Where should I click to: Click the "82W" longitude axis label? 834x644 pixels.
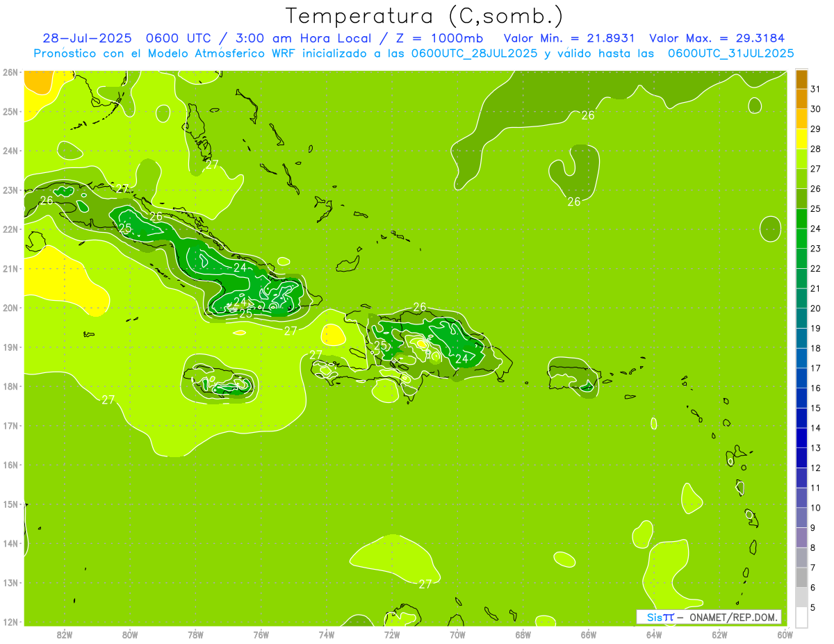click(x=65, y=634)
